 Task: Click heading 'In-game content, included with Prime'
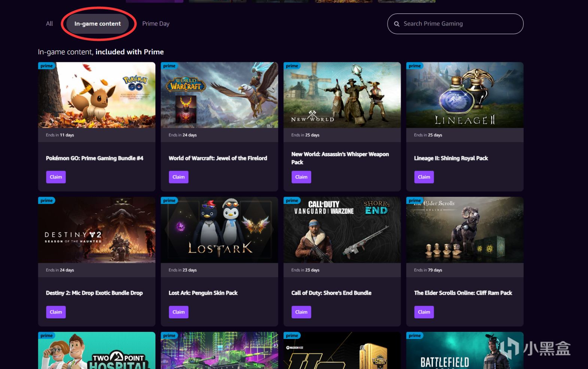coord(101,52)
